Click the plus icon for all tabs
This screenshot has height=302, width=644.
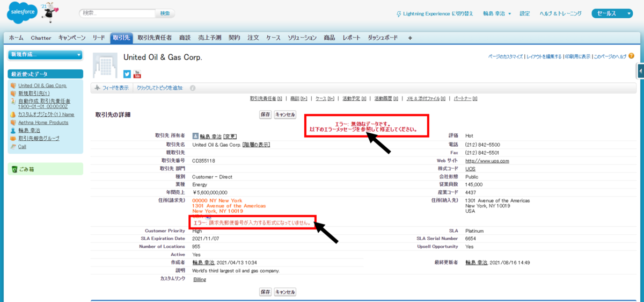[x=410, y=38]
